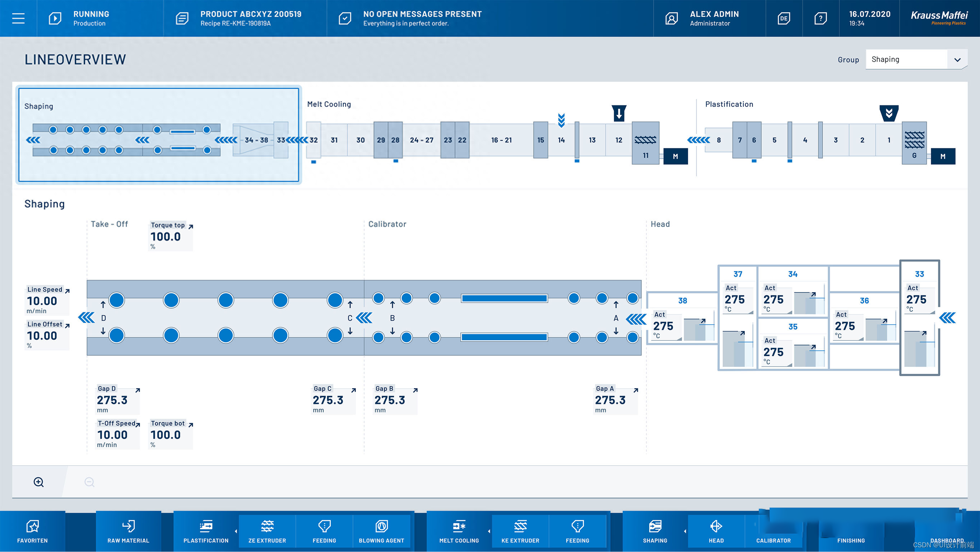The height and width of the screenshot is (552, 980).
Task: Click the help question mark icon
Action: tap(821, 18)
